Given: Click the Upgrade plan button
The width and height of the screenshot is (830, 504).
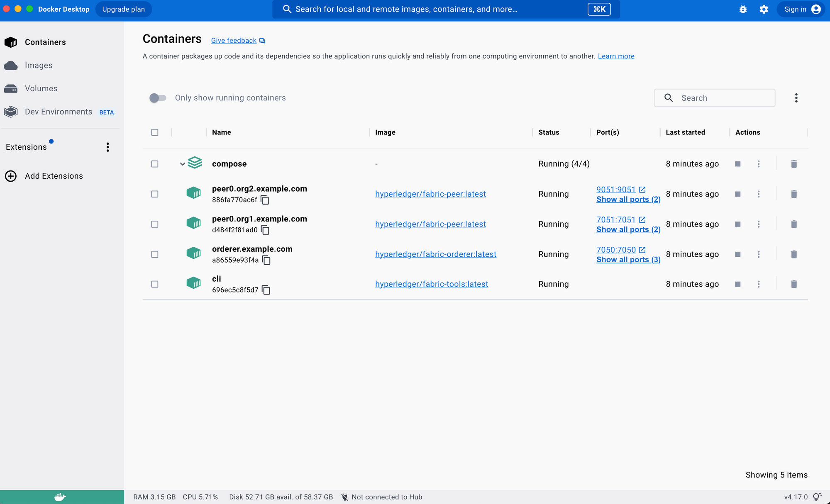Looking at the screenshot, I should tap(124, 9).
